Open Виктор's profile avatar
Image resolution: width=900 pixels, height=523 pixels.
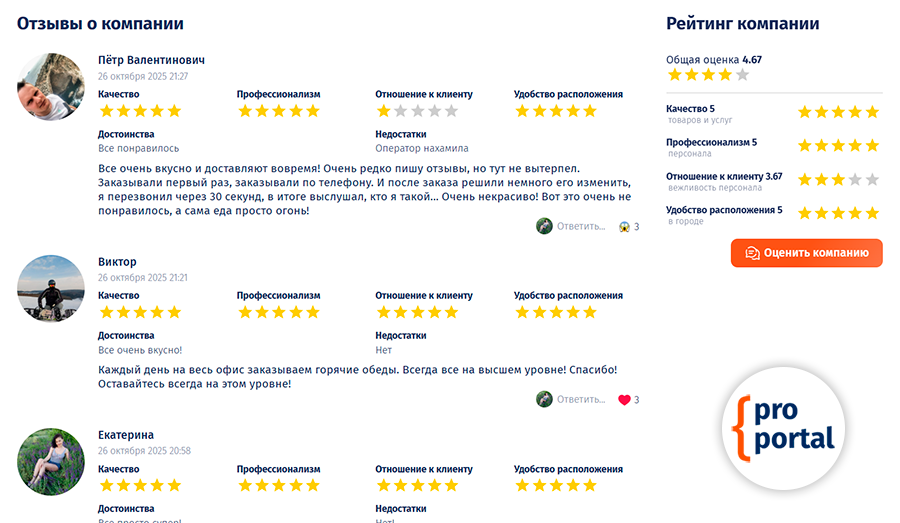point(51,288)
